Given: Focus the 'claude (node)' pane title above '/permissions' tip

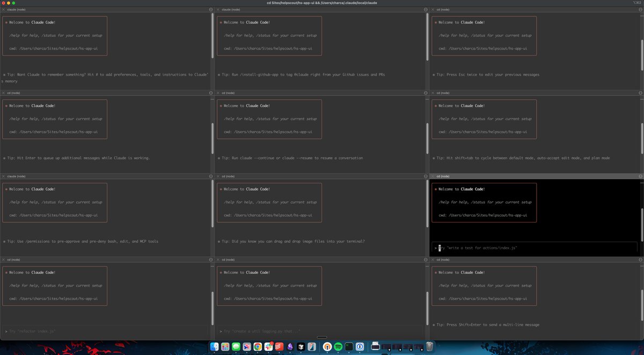Looking at the screenshot, I should click(x=17, y=176).
